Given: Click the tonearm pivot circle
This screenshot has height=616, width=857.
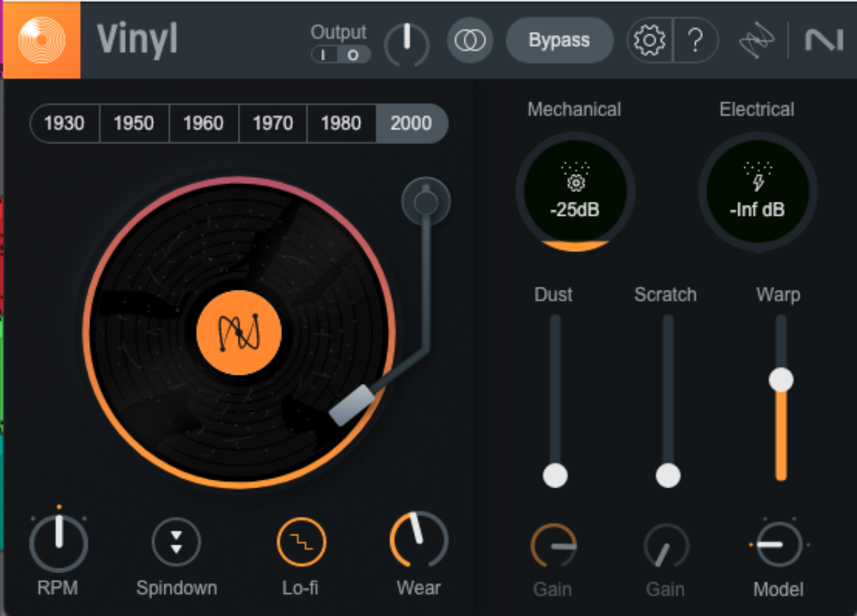Looking at the screenshot, I should tap(426, 202).
